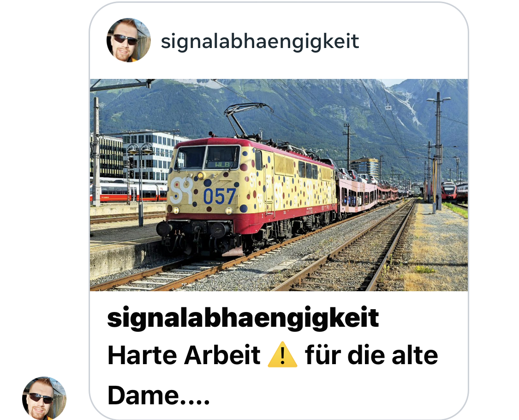
Task: Click the sender avatar beside the message
Action: click(44, 398)
